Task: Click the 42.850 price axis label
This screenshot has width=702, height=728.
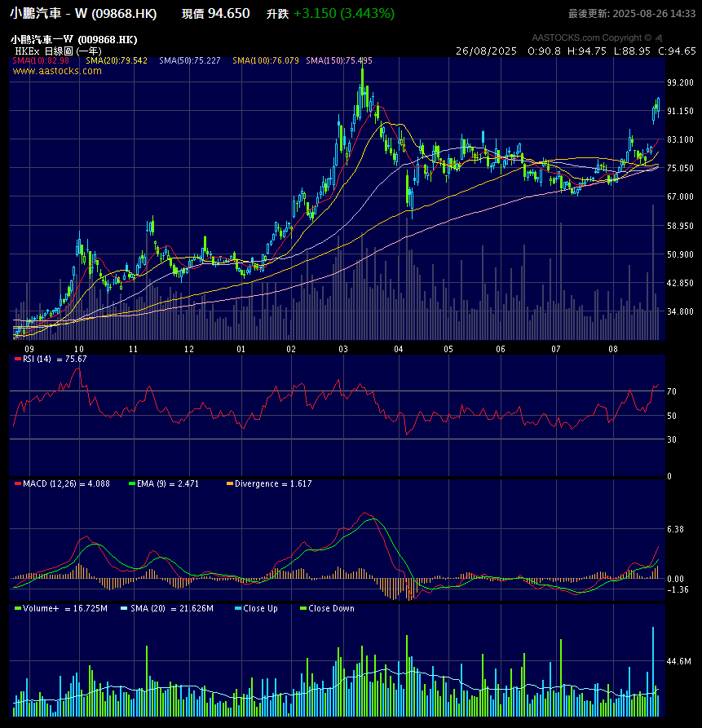Action: pyautogui.click(x=680, y=283)
